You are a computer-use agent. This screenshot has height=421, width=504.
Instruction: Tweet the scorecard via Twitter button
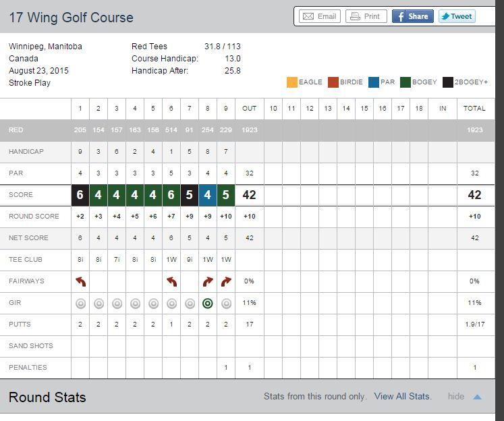[x=457, y=16]
